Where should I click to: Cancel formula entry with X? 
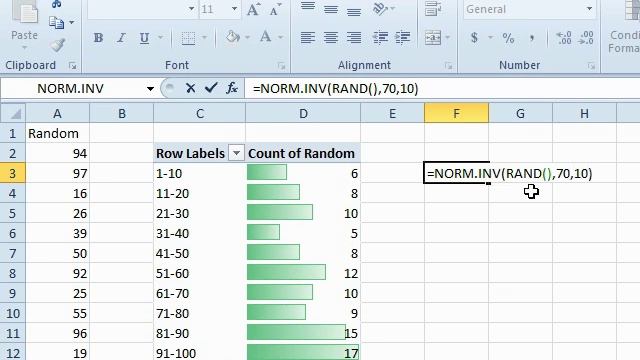[190, 88]
